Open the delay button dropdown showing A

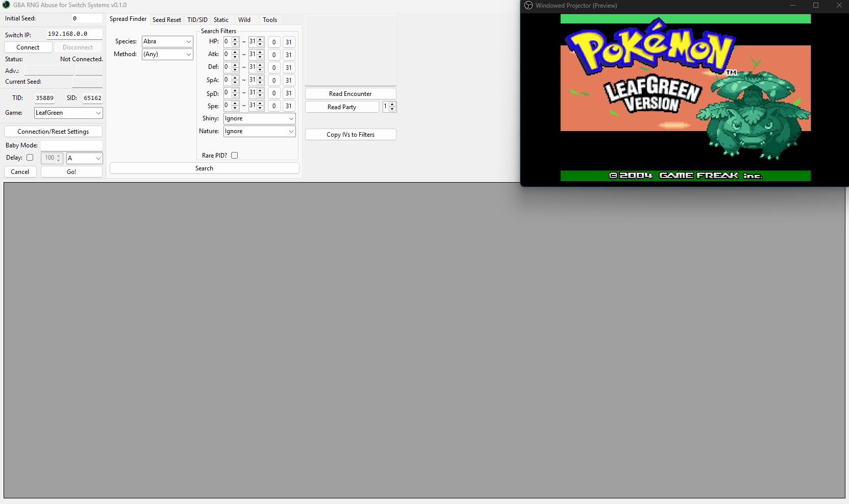(x=85, y=158)
